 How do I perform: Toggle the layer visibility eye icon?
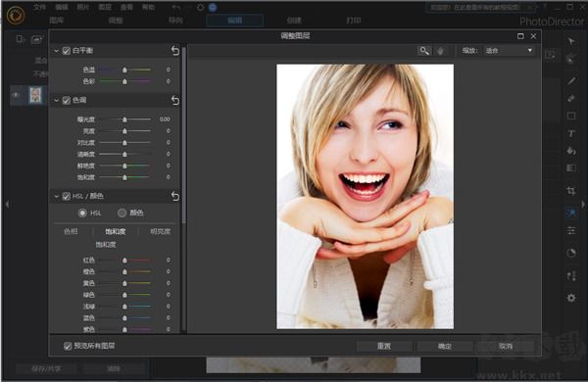16,96
